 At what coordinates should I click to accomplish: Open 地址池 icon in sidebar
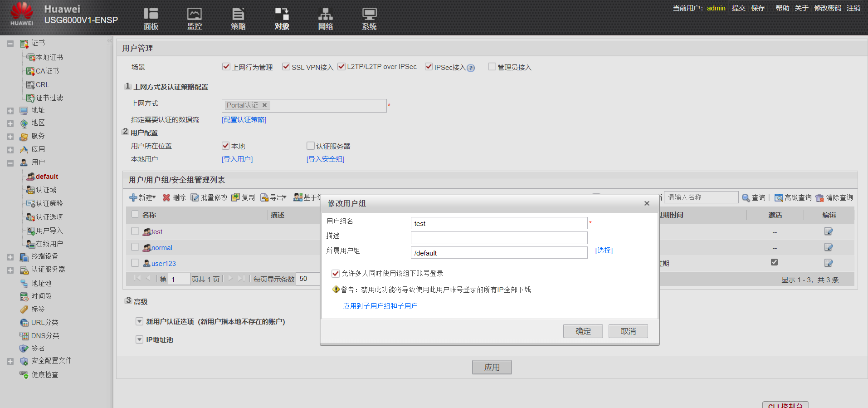point(24,284)
